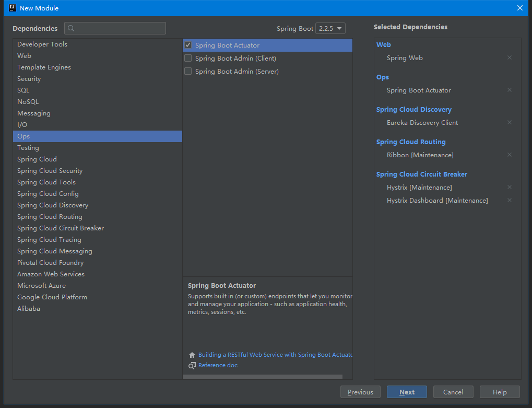Remove Hystrix Dashboard [Maintenance] dependency
This screenshot has height=408, width=532.
click(x=509, y=200)
